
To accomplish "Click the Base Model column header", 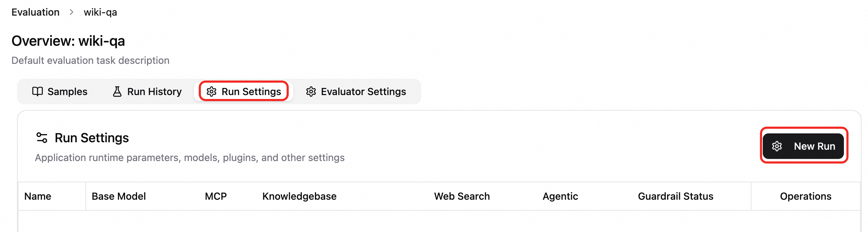I will click(x=119, y=196).
